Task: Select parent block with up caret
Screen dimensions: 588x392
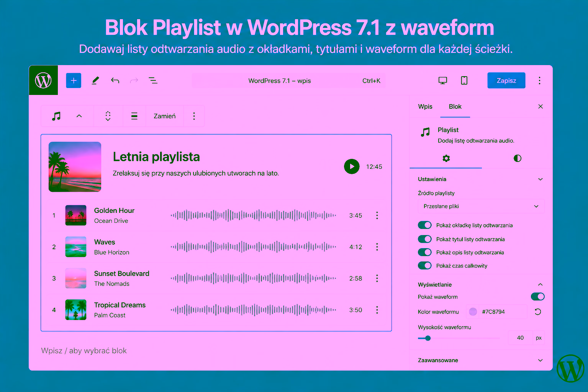Action: tap(79, 116)
